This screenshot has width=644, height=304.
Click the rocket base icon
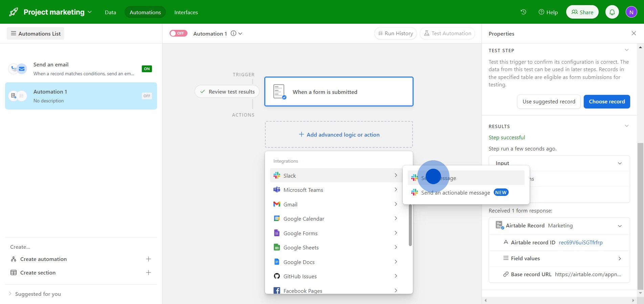(x=14, y=12)
